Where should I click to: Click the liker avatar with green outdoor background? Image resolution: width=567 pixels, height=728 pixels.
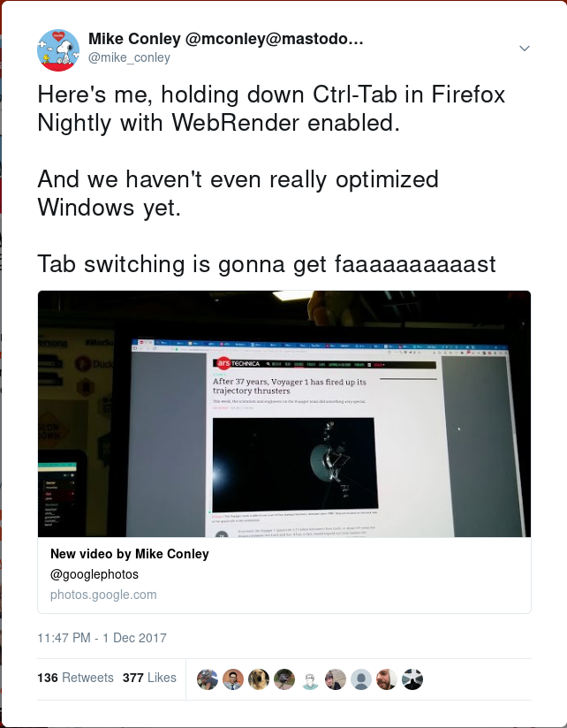pyautogui.click(x=284, y=679)
